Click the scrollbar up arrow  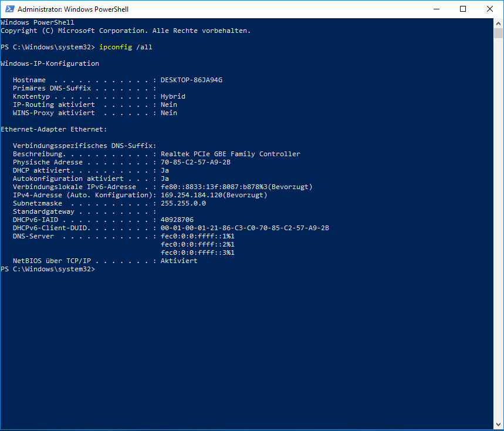pos(498,23)
